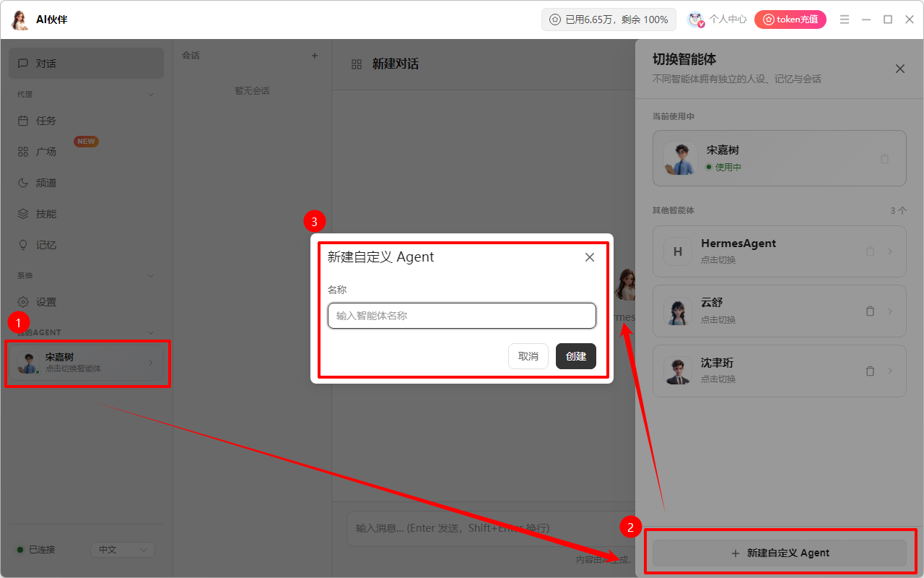This screenshot has width=924, height=578.
Task: Click chevron on 云舒 row
Action: [x=890, y=311]
